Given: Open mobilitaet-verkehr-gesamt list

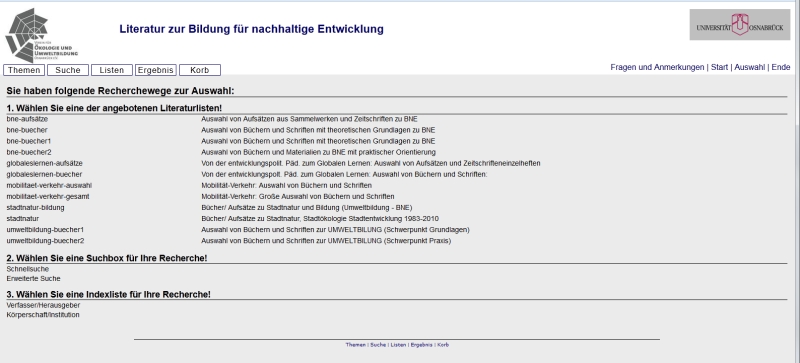Looking at the screenshot, I should (48, 197).
